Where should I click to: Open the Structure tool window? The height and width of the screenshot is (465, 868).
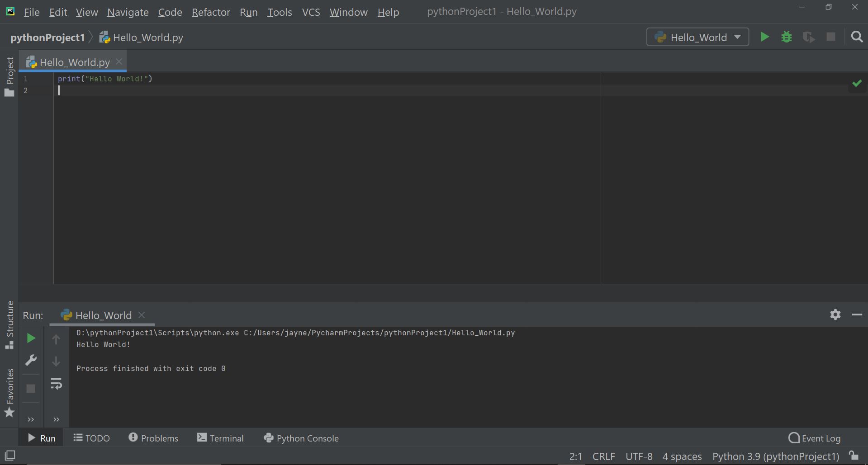9,324
